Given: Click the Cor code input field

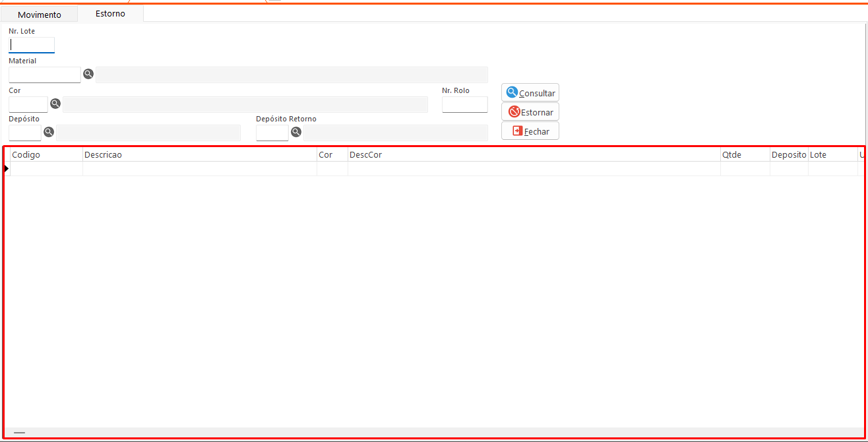Looking at the screenshot, I should [28, 104].
